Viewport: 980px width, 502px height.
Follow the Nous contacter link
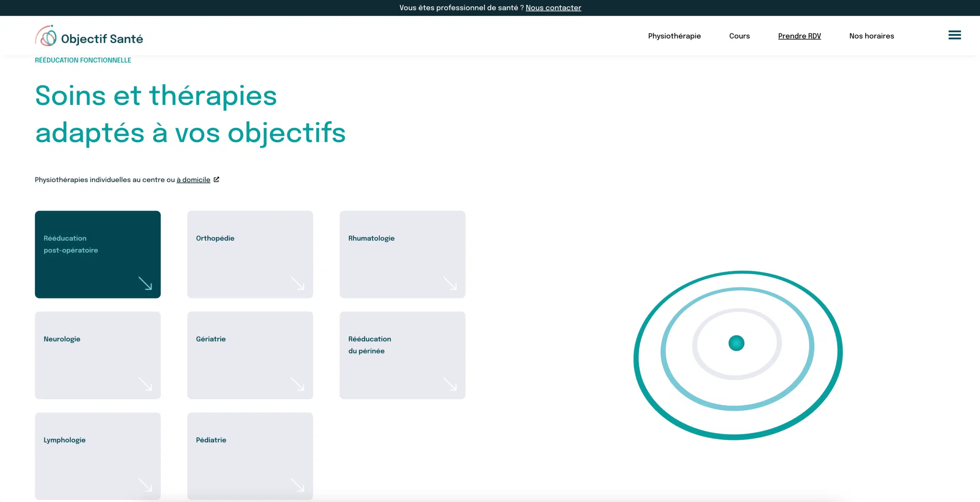coord(553,8)
